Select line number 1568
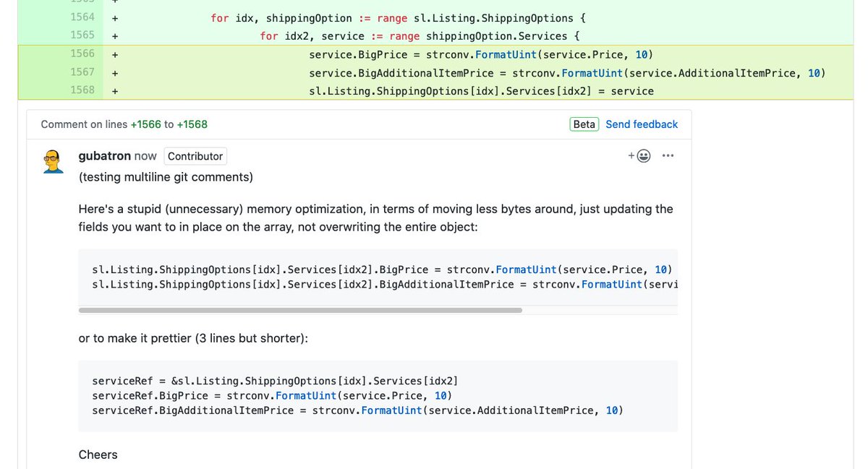Viewport: 868px width, 469px height. pos(82,90)
